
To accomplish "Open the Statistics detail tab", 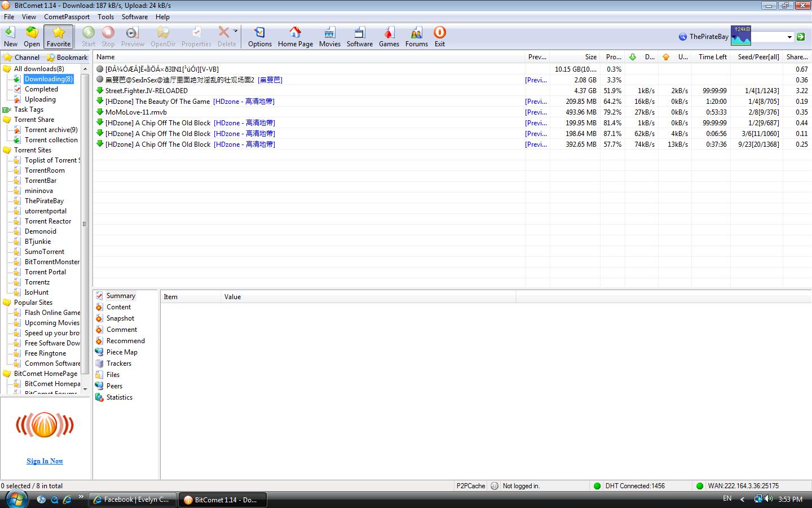I will coord(119,397).
